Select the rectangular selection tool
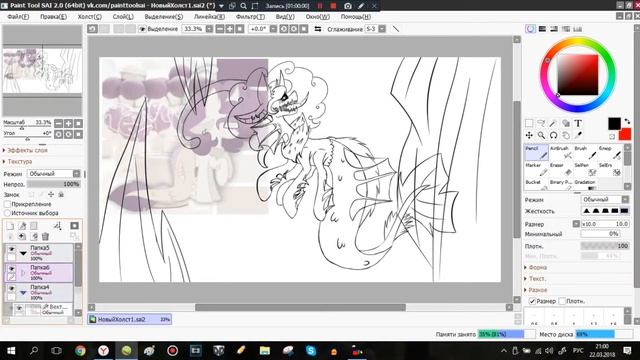The width and height of the screenshot is (640, 360). (529, 123)
